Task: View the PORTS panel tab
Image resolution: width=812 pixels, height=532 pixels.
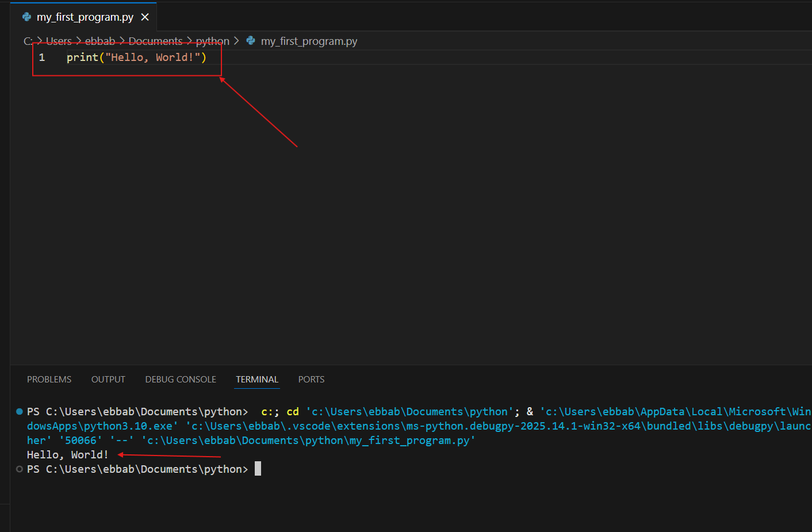Action: point(311,380)
